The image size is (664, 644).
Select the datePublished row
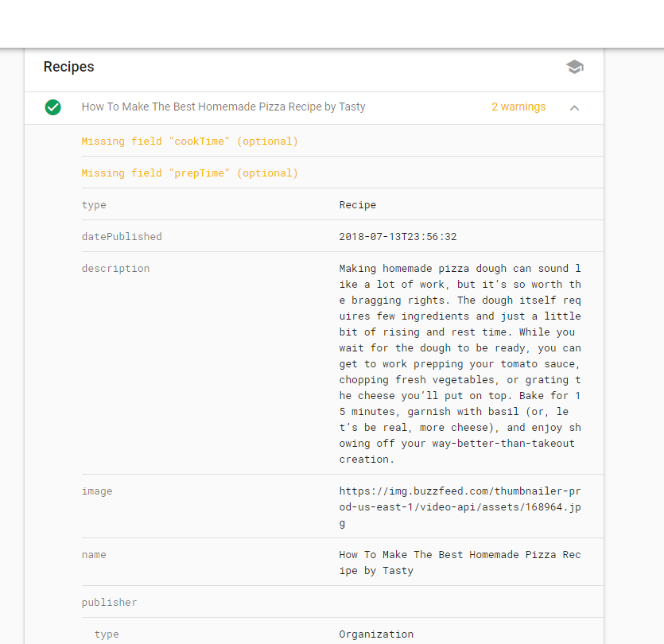(342, 236)
